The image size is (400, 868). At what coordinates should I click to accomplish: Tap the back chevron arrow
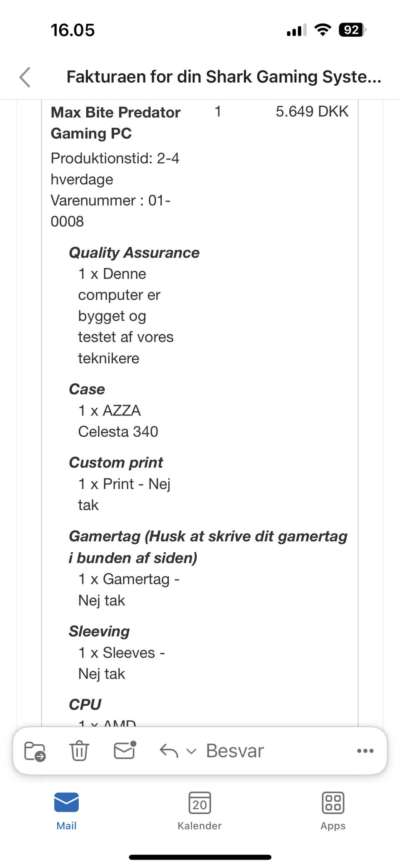coord(25,77)
